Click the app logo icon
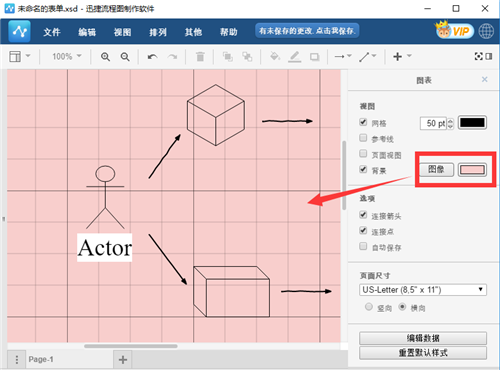This screenshot has width=500, height=370. 19,31
